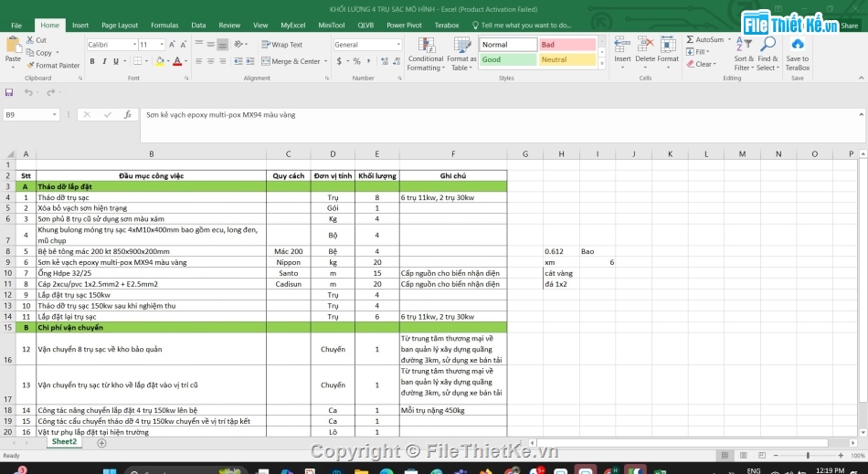Open Find & Select

[x=767, y=54]
